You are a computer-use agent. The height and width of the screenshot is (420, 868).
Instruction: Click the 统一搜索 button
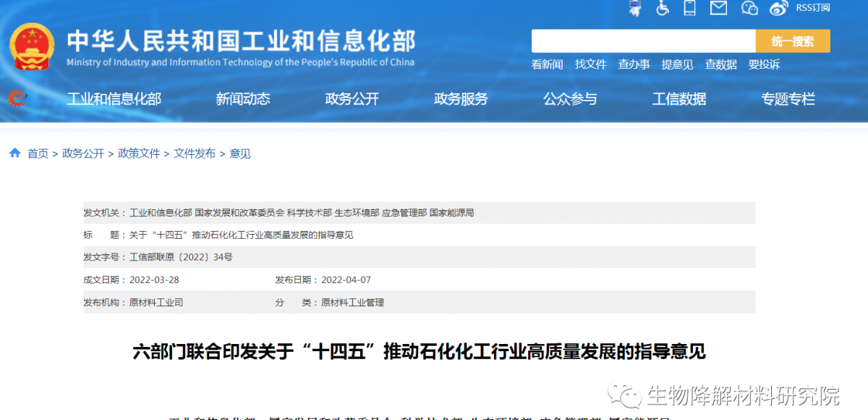793,41
